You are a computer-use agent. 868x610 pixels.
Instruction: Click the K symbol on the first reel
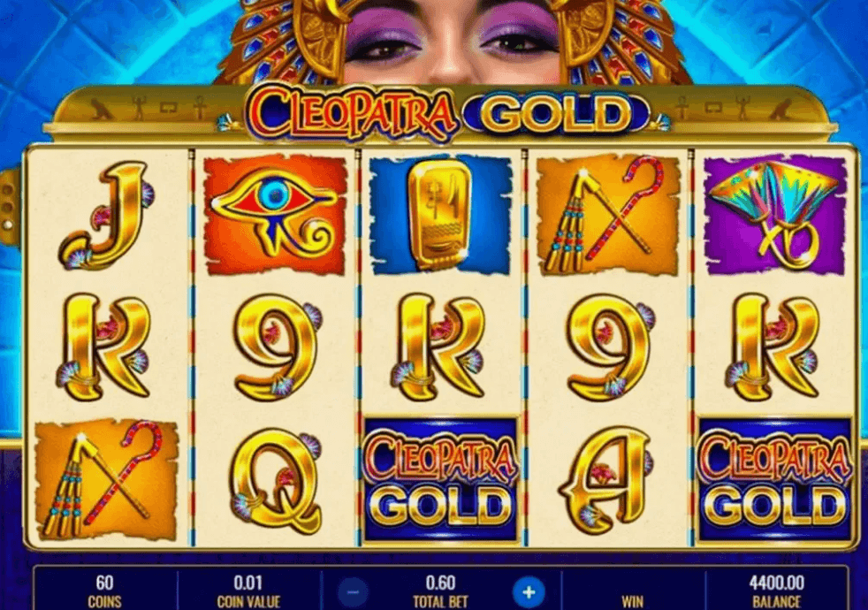point(104,347)
